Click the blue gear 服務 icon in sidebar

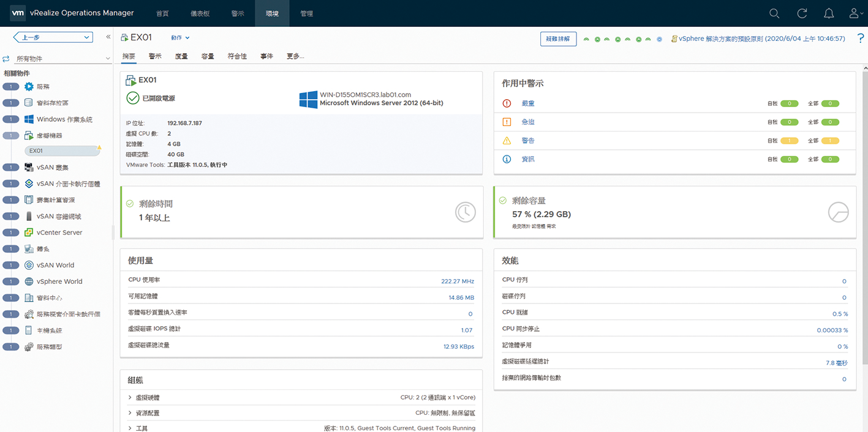click(x=29, y=87)
